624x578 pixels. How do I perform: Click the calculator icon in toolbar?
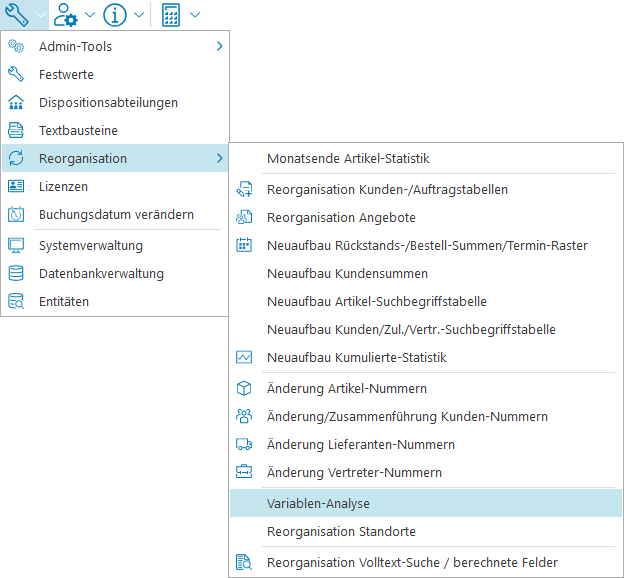click(x=171, y=15)
